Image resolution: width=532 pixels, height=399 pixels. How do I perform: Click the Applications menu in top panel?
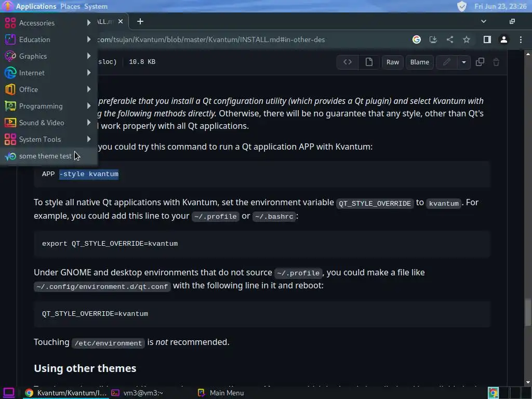[36, 6]
